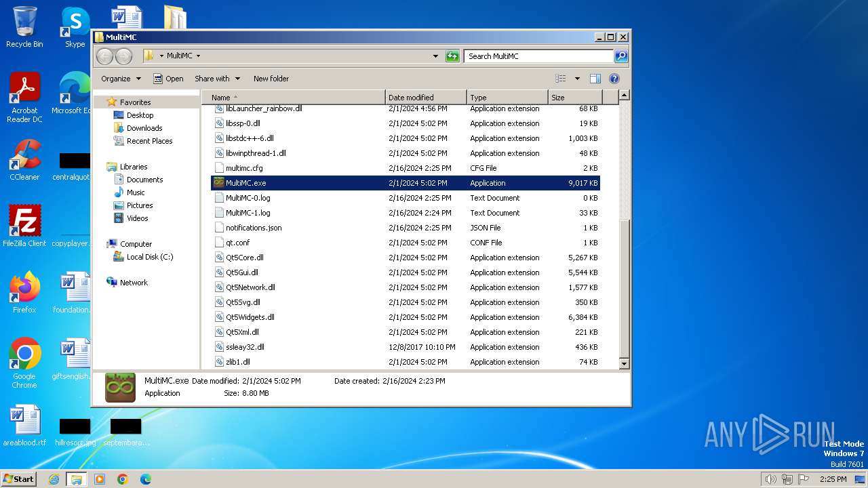
Task: Sort by the Type column header
Action: [507, 98]
